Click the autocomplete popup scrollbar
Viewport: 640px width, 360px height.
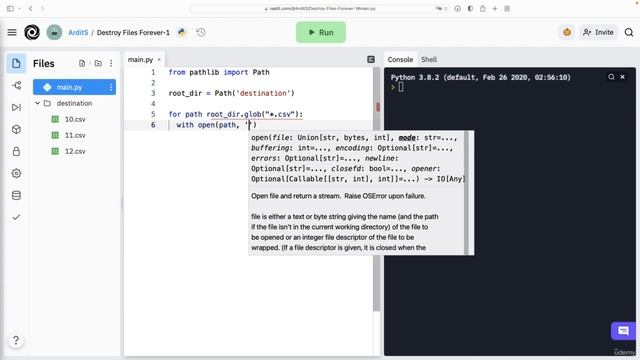pyautogui.click(x=467, y=193)
